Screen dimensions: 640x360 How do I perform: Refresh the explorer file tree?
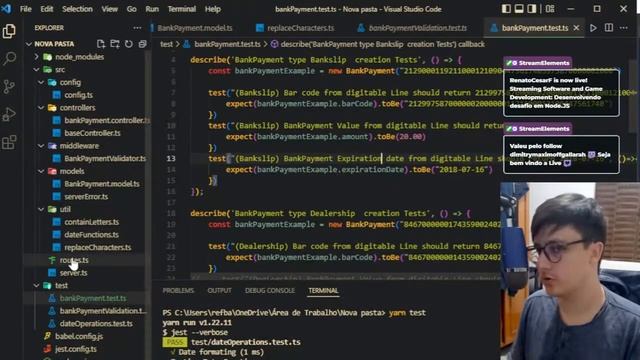[129, 44]
